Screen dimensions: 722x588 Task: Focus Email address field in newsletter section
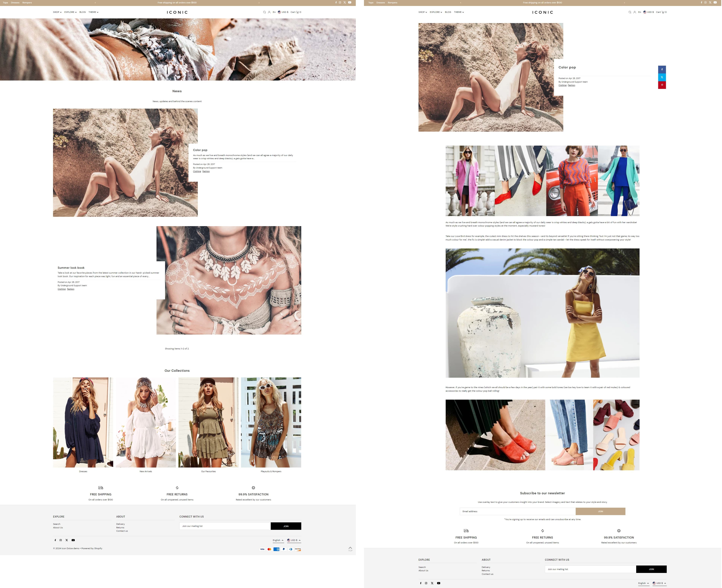coord(518,511)
